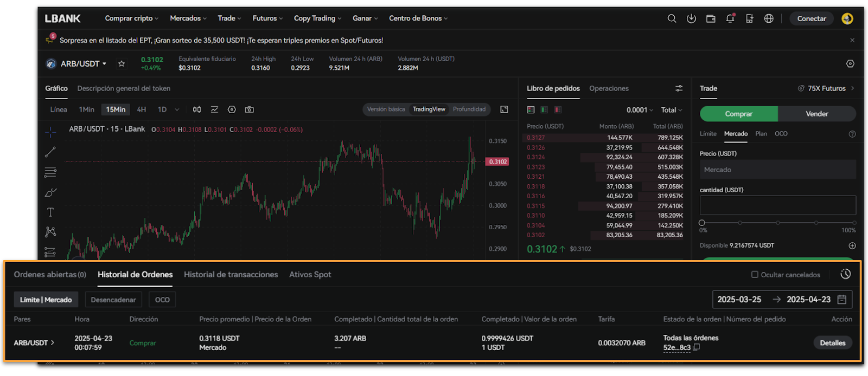Image resolution: width=868 pixels, height=376 pixels.
Task: Switch to Comprar buy side
Action: tap(739, 114)
